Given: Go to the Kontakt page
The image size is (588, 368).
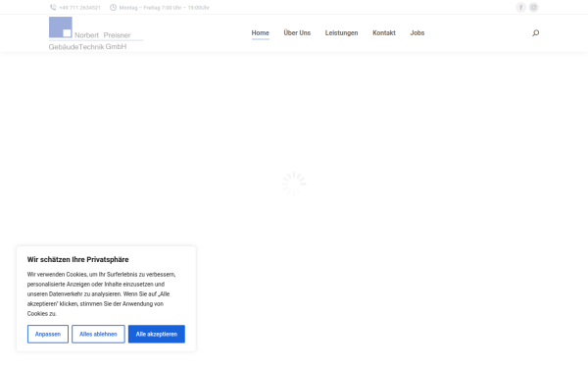Looking at the screenshot, I should click(384, 33).
